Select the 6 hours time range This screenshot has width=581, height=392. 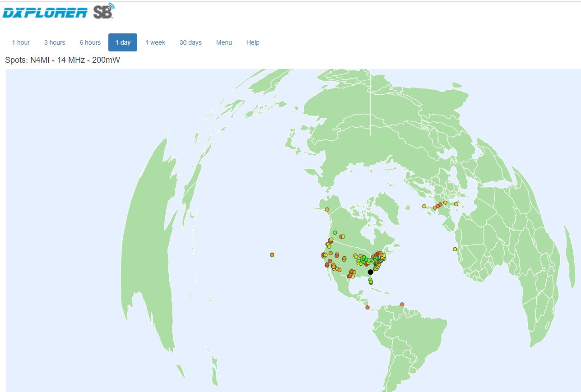(x=90, y=42)
